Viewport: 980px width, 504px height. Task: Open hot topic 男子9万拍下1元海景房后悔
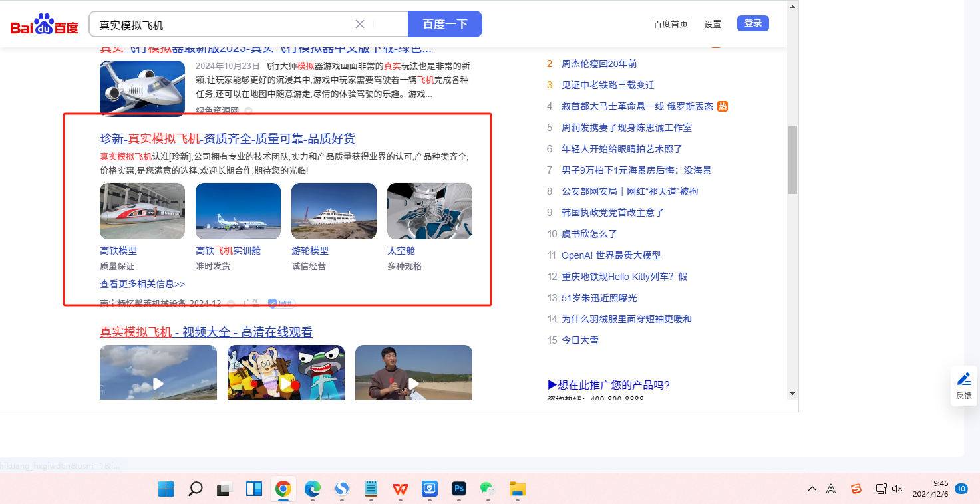[x=637, y=170]
